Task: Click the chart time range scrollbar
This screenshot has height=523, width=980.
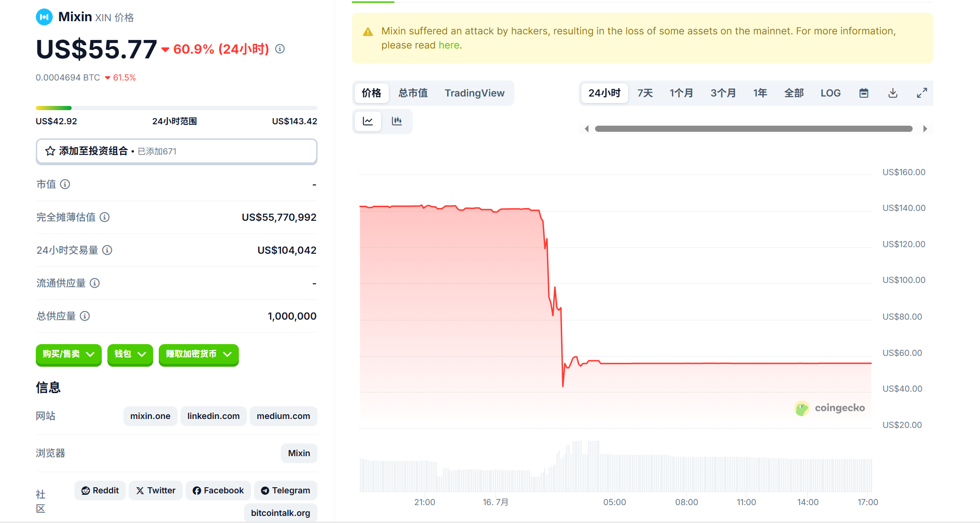Action: tap(754, 129)
